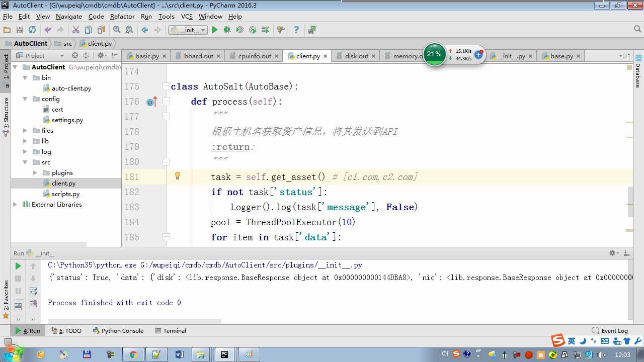644x362 pixels.
Task: Click the Profile toolbar icon
Action: coord(253,30)
